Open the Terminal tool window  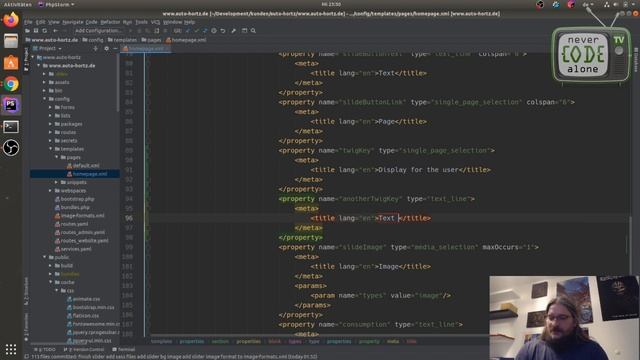124,350
